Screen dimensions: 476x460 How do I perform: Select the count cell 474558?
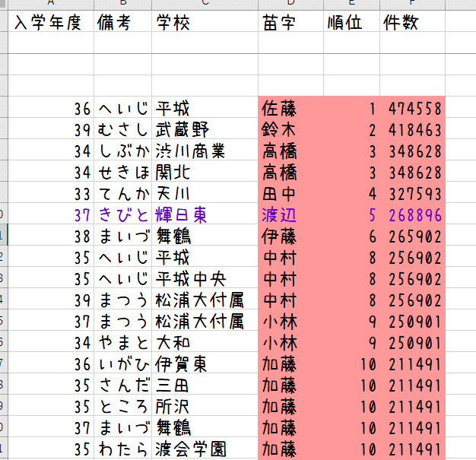pyautogui.click(x=412, y=107)
